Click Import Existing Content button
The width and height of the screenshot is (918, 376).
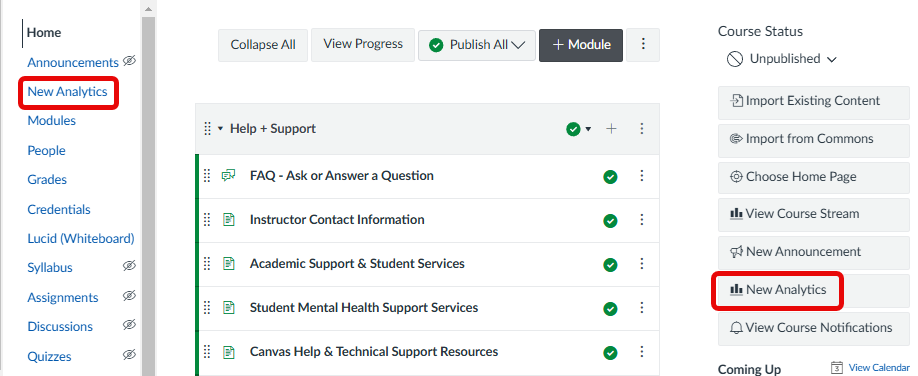coord(814,101)
